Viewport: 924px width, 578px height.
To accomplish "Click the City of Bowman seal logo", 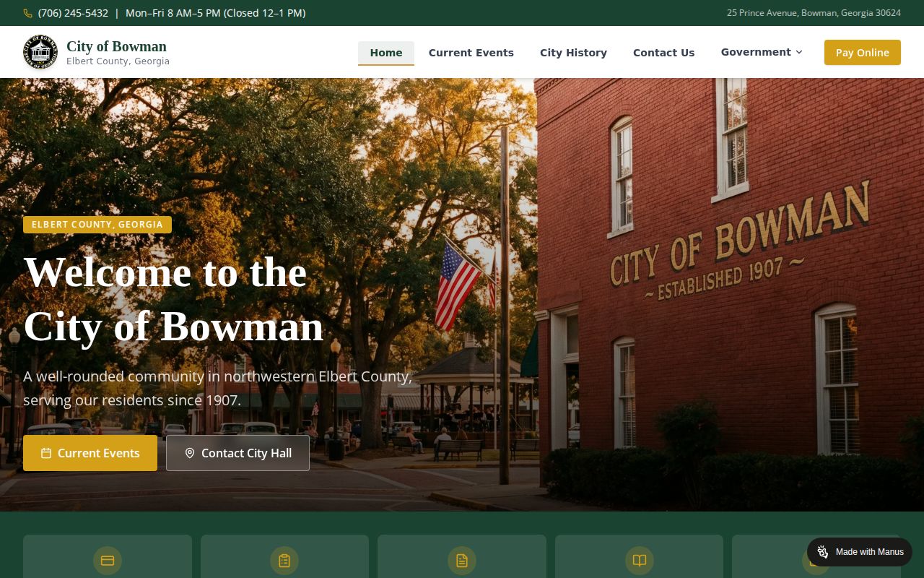I will click(x=40, y=52).
